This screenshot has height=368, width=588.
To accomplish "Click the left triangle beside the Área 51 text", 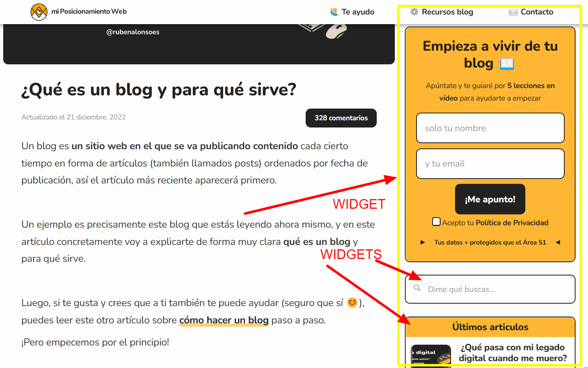I will (x=558, y=242).
